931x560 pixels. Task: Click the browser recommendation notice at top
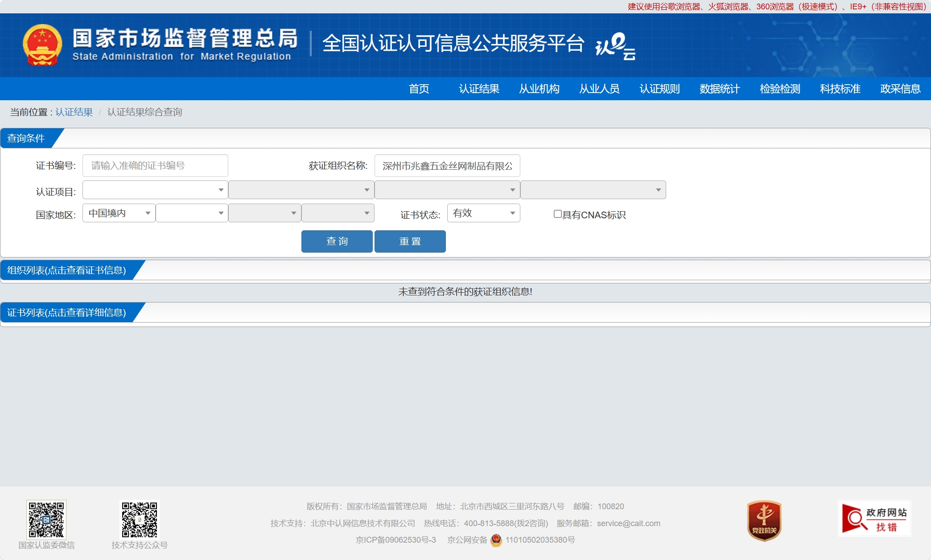coord(777,7)
